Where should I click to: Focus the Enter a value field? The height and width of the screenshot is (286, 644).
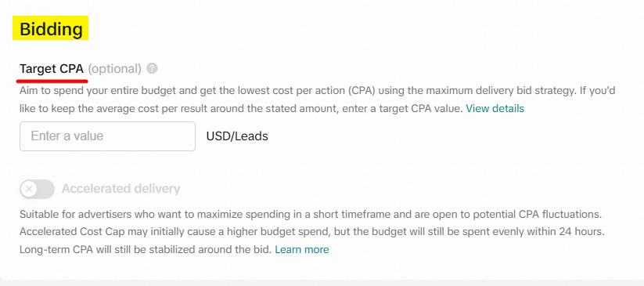108,136
